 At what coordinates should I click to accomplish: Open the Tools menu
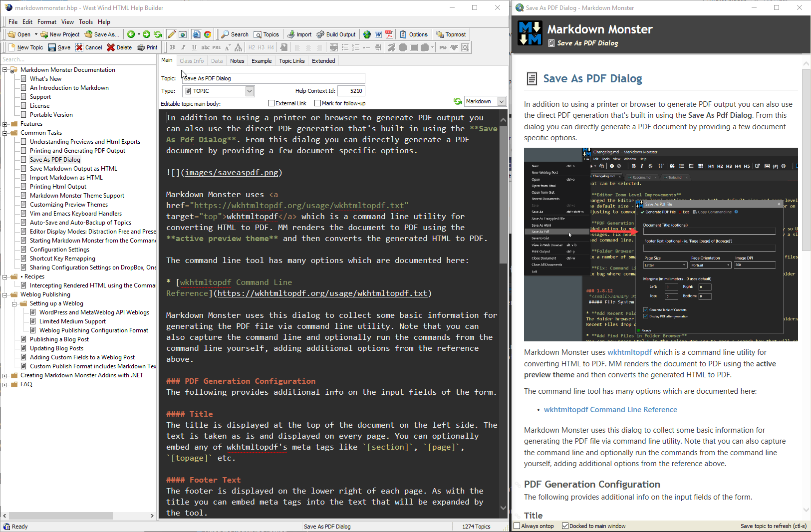coord(86,22)
